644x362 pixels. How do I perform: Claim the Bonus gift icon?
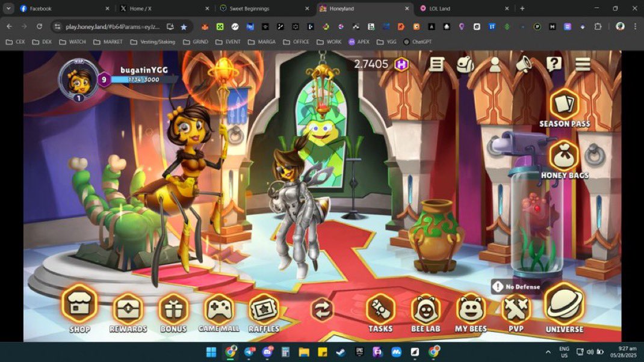coord(173,313)
